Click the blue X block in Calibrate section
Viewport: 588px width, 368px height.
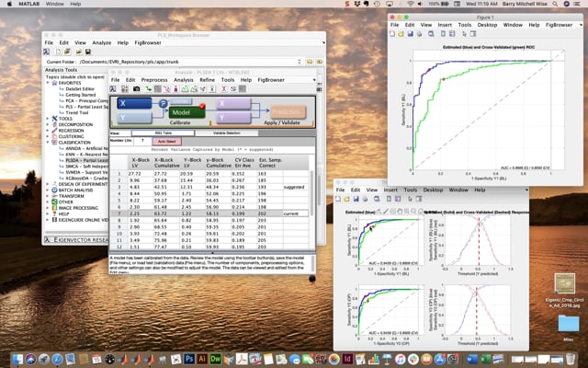pyautogui.click(x=134, y=103)
